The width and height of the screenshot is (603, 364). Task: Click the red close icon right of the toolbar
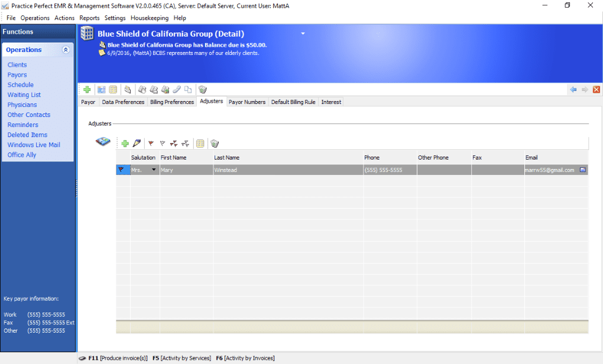tap(596, 90)
